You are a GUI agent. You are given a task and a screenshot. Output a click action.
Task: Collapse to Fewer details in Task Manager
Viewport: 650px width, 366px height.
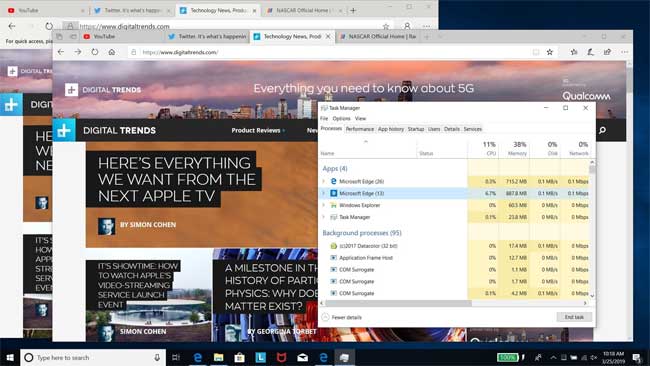tap(342, 317)
